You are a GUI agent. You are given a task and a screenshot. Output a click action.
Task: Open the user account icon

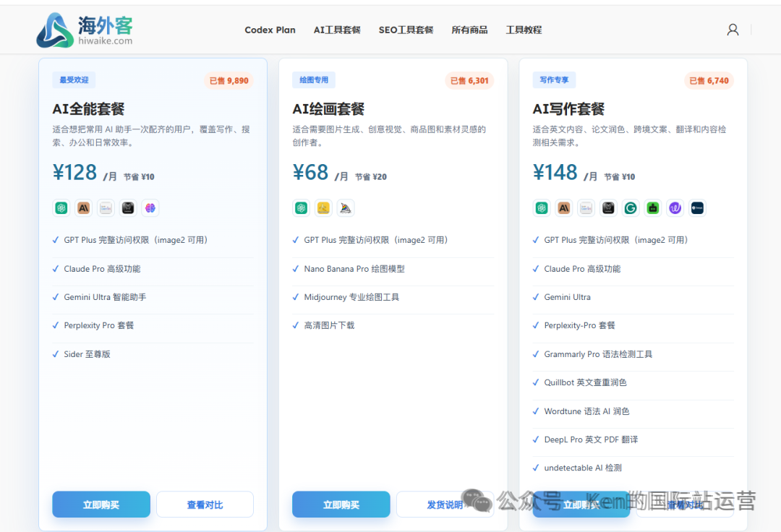point(733,30)
